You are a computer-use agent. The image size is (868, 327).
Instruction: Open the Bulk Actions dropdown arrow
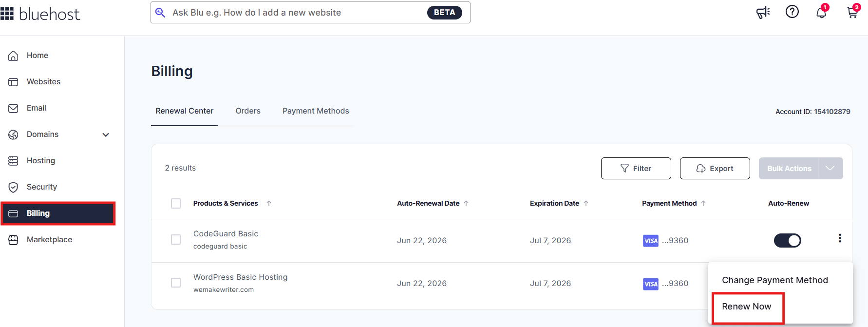point(830,168)
